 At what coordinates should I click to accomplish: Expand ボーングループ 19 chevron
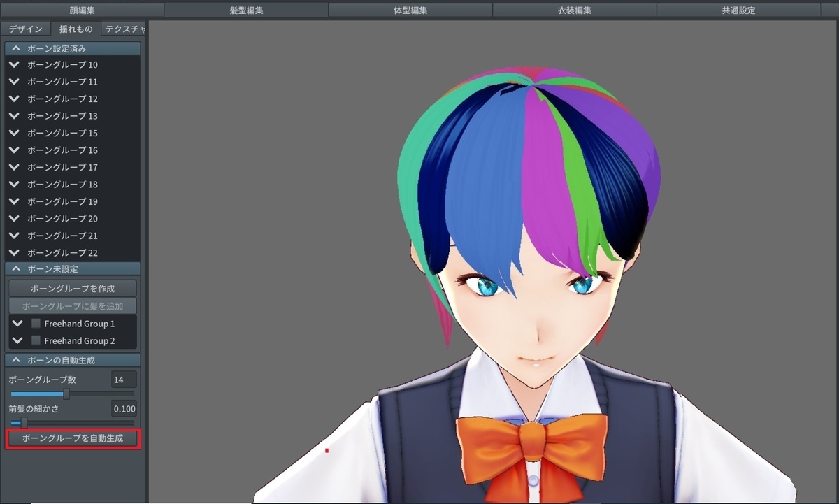click(14, 201)
